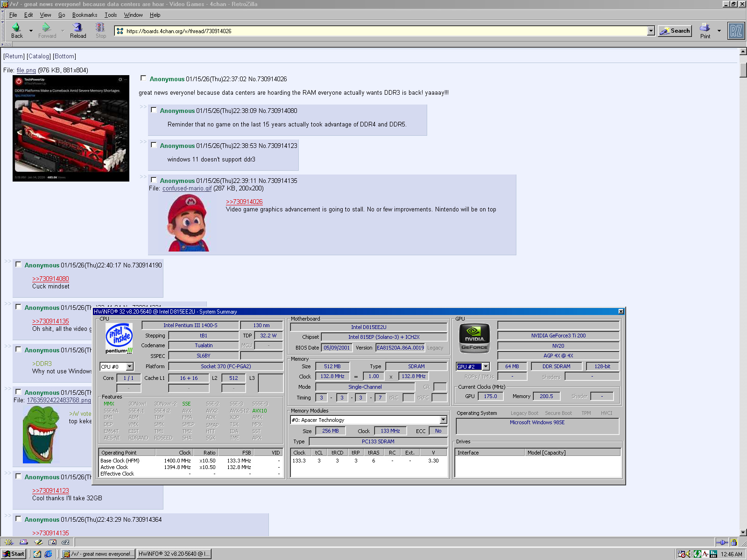Go back with the Back button
The height and width of the screenshot is (560, 747).
tap(17, 31)
